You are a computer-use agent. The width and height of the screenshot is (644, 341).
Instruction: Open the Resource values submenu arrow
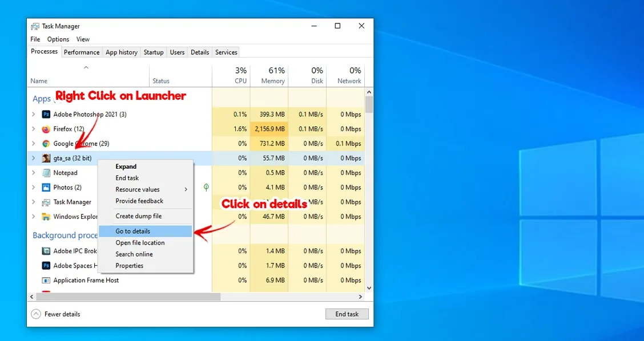click(x=186, y=189)
